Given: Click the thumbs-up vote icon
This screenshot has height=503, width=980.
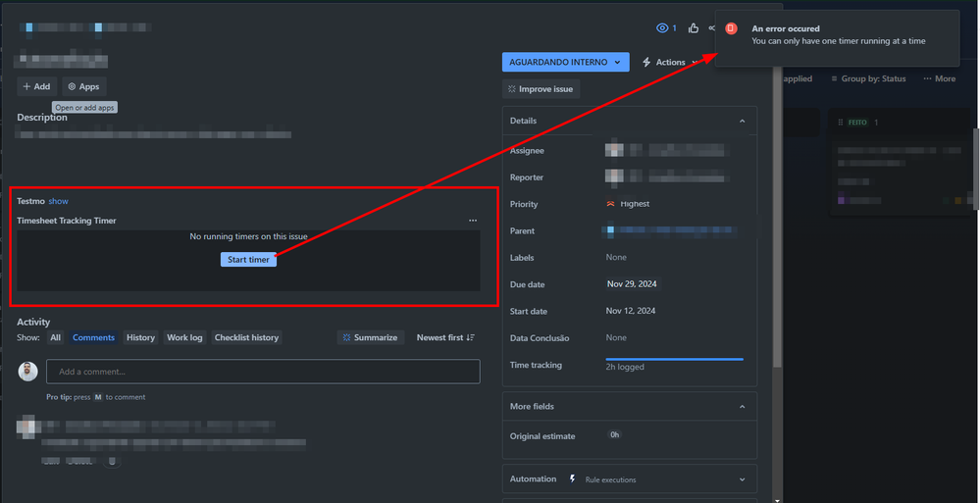Looking at the screenshot, I should pos(694,28).
